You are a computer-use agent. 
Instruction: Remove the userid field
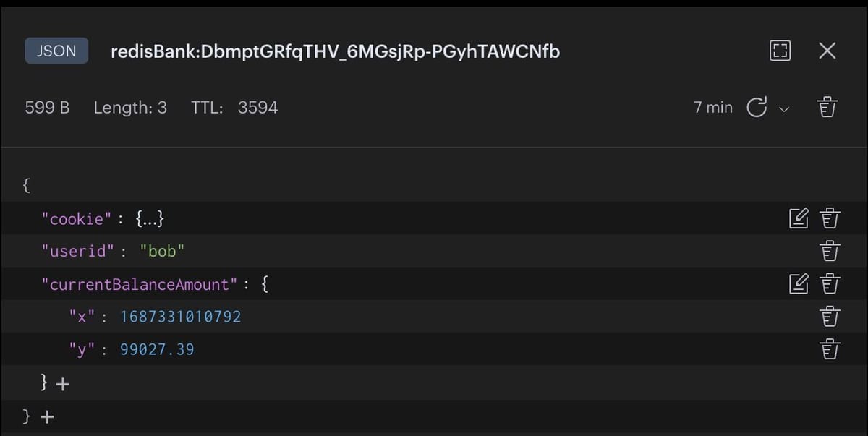(829, 250)
